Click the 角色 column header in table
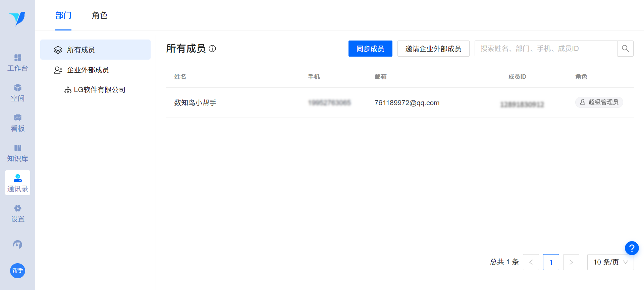Screen dimensions: 644x290 [581, 77]
